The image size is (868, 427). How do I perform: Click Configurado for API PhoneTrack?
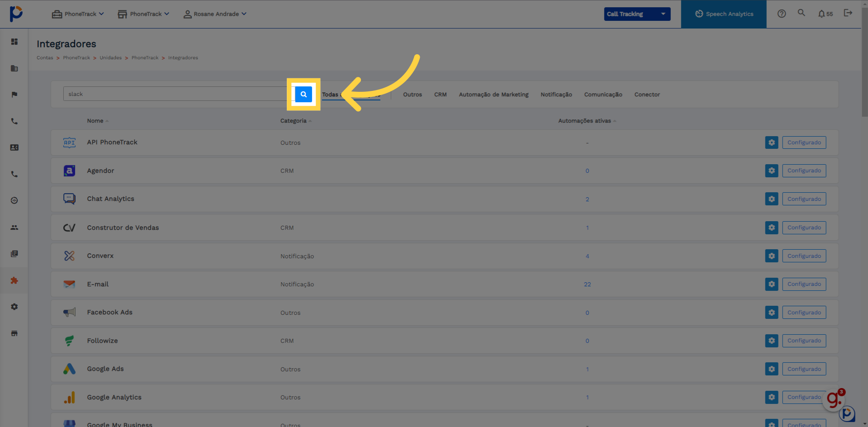[804, 142]
